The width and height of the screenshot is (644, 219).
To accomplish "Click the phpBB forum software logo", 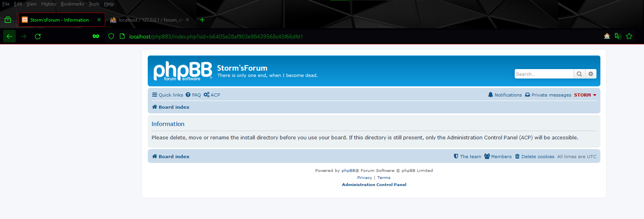I will pyautogui.click(x=183, y=71).
